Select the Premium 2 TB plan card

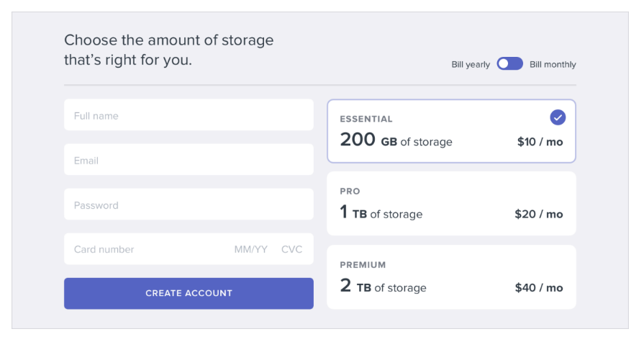point(451,277)
